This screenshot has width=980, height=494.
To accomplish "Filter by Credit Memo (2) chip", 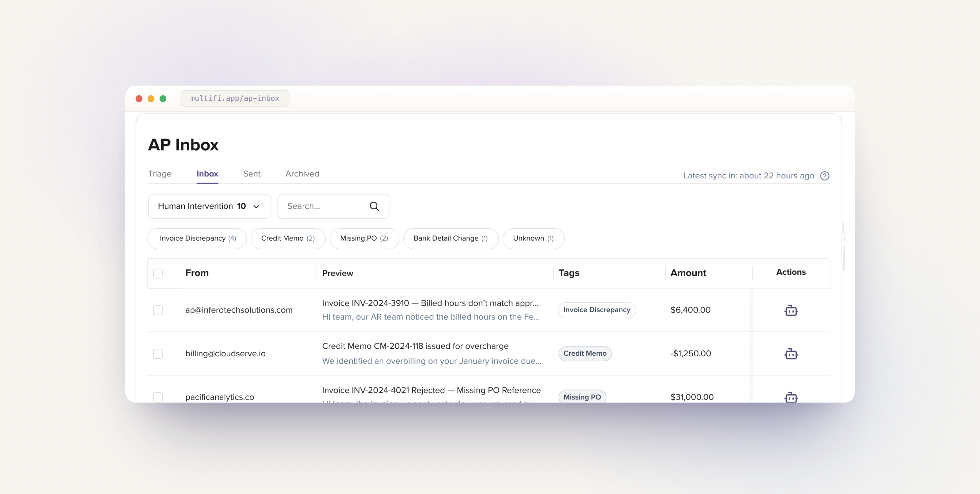I will click(288, 239).
